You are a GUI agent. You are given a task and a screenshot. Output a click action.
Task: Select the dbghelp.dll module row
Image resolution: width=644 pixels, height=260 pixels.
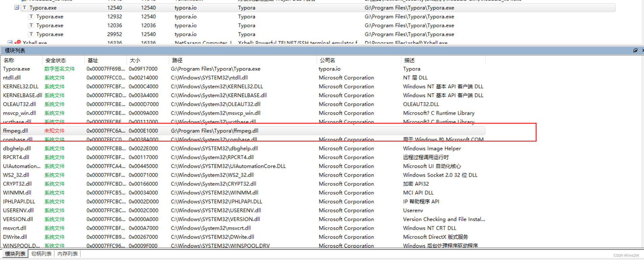(243, 148)
